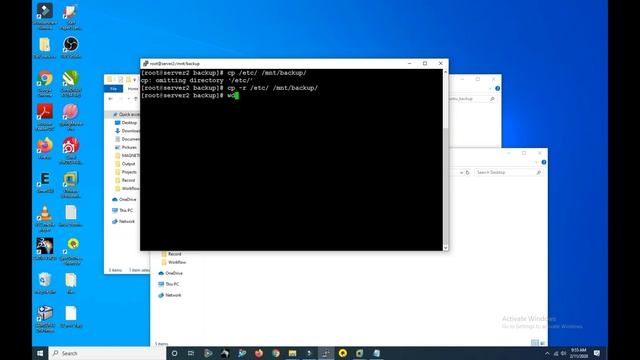Select OneDrive in the back Explorer sidebar
This screenshot has height=360, width=640.
click(124, 199)
